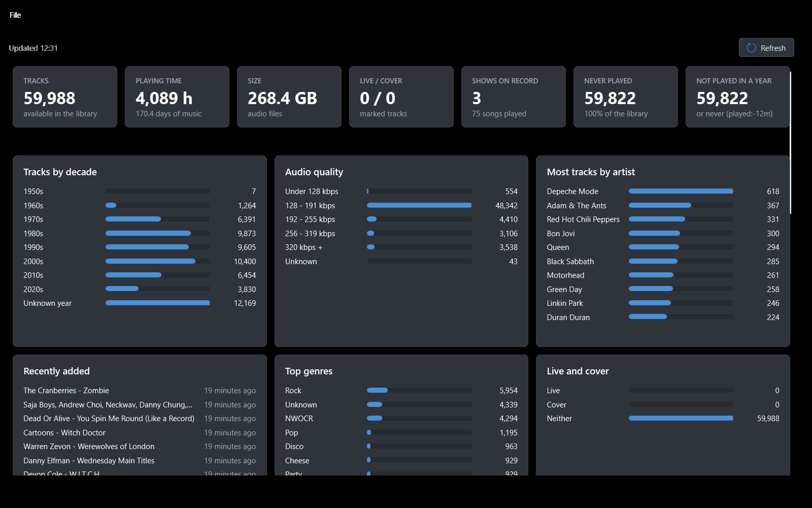
Task: Select the Tracks by decade heading
Action: coord(60,172)
